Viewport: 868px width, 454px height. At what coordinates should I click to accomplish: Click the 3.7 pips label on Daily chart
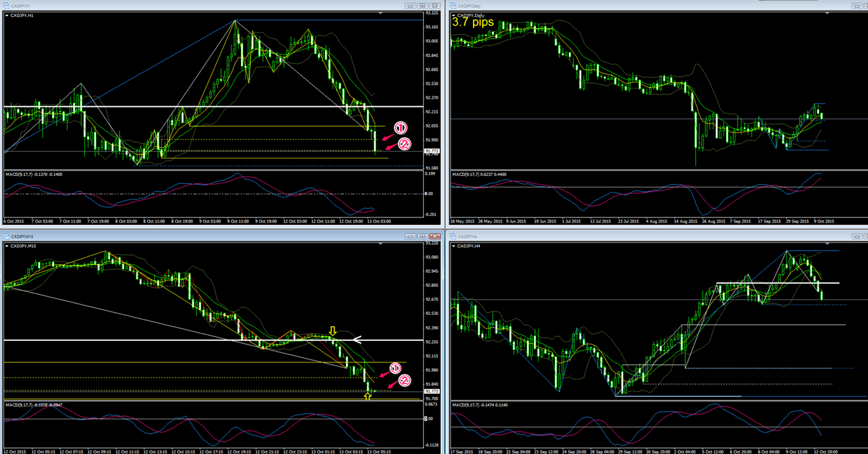coord(473,22)
